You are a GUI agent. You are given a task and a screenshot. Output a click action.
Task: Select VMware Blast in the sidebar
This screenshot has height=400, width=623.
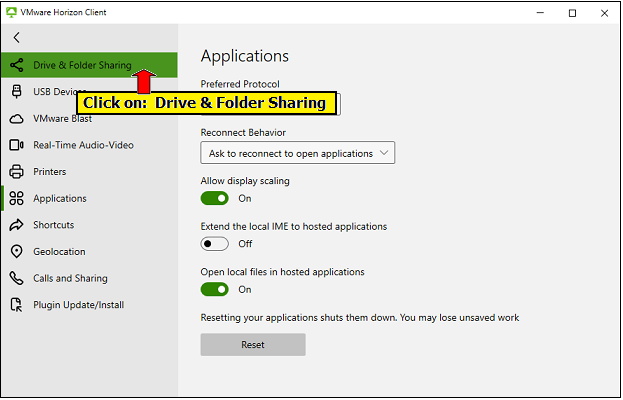click(x=89, y=118)
